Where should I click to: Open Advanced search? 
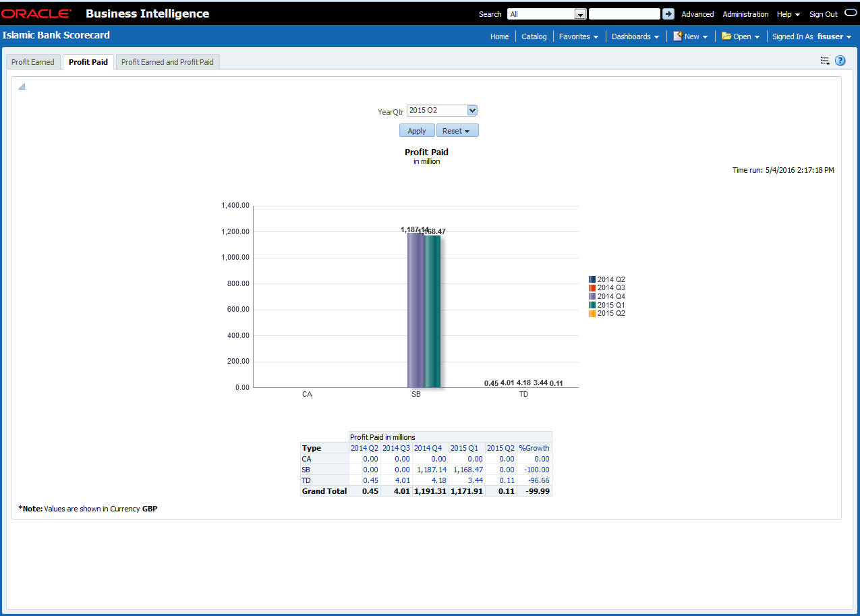point(697,14)
